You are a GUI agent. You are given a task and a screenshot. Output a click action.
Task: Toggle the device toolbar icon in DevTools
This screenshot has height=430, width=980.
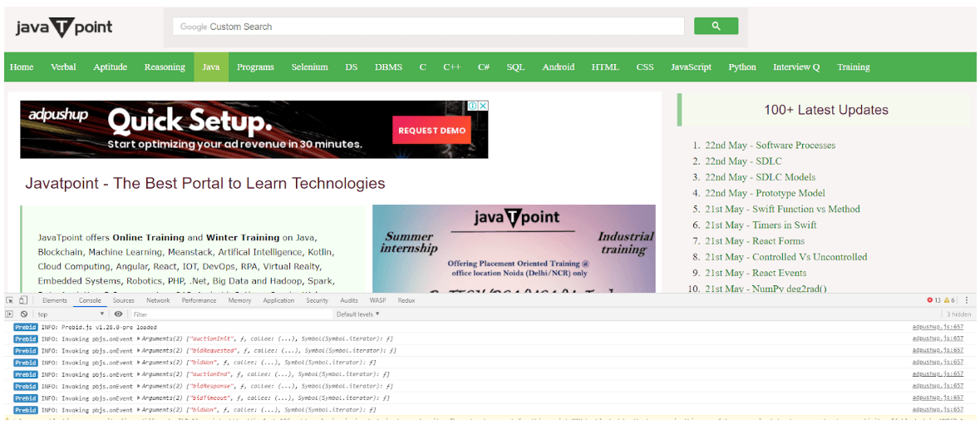(x=23, y=300)
